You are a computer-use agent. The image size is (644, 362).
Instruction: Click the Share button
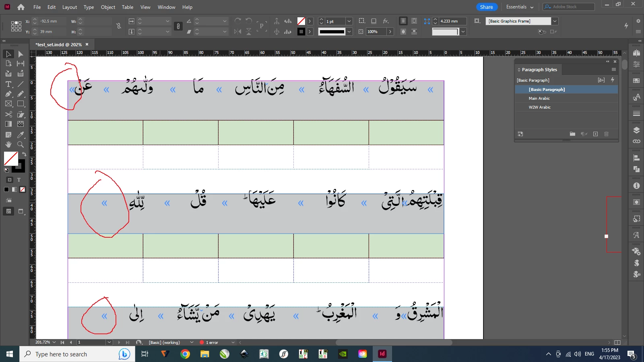(x=486, y=7)
